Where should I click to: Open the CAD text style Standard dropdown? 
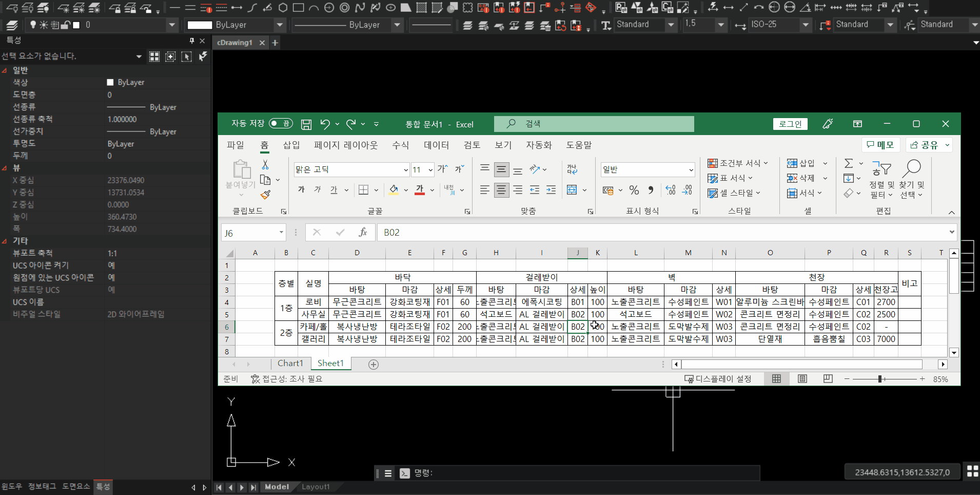(x=671, y=25)
